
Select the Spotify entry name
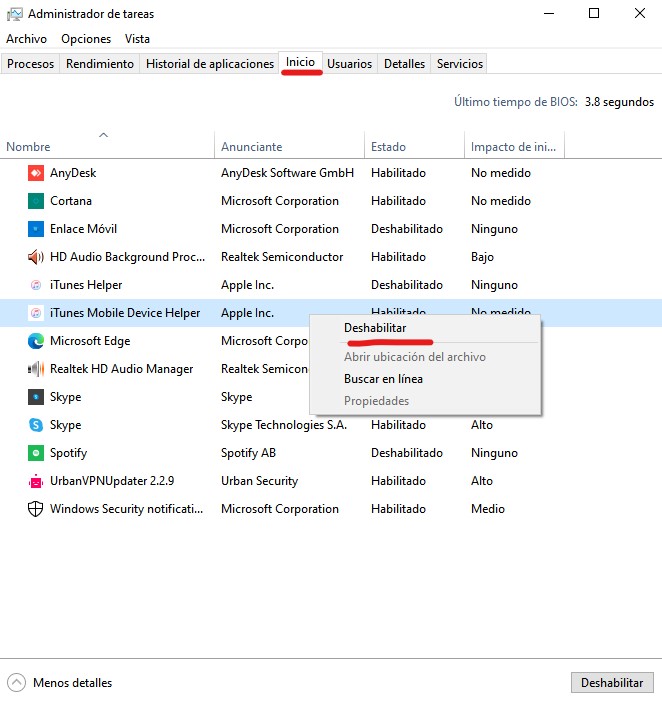(69, 453)
